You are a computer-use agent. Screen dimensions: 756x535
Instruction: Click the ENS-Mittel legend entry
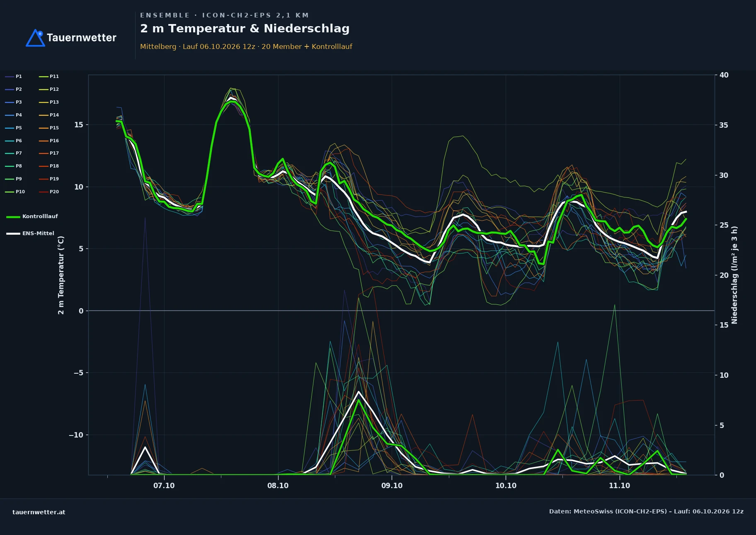coord(30,233)
